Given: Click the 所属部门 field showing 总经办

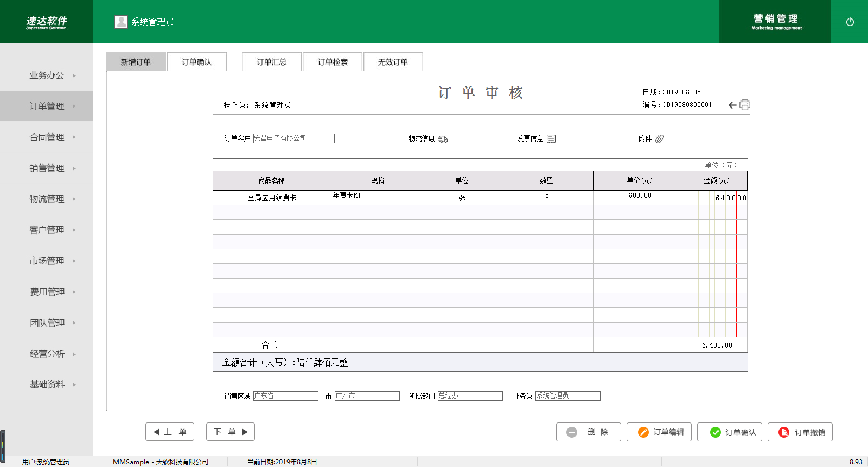Looking at the screenshot, I should (x=470, y=396).
